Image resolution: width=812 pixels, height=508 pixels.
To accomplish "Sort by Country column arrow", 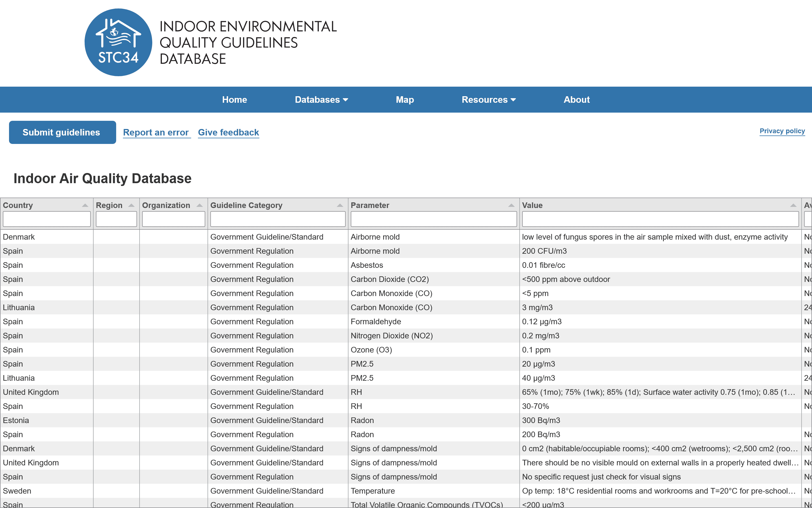I will pos(85,205).
